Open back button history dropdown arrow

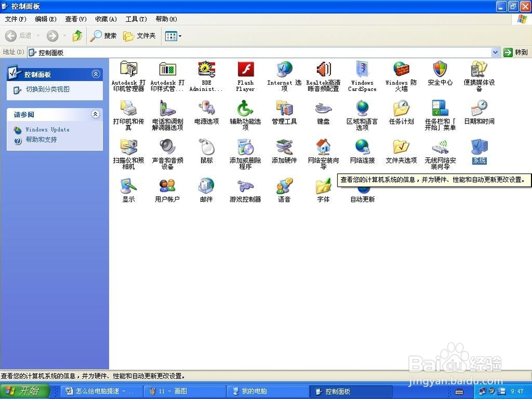pos(38,36)
